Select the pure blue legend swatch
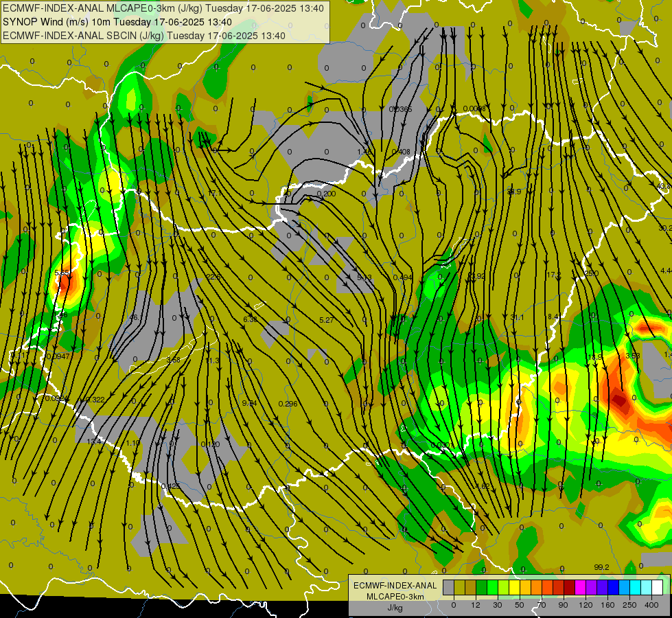Image resolution: width=672 pixels, height=618 pixels. click(x=614, y=587)
